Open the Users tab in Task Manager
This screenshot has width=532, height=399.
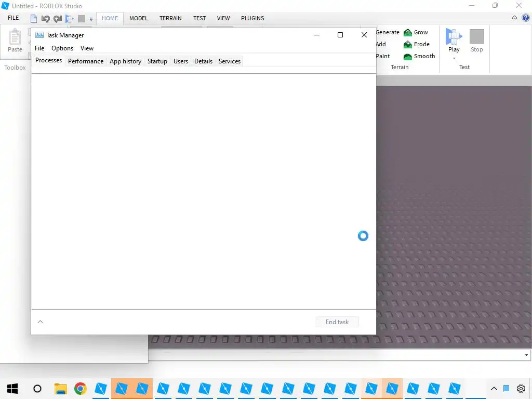180,61
